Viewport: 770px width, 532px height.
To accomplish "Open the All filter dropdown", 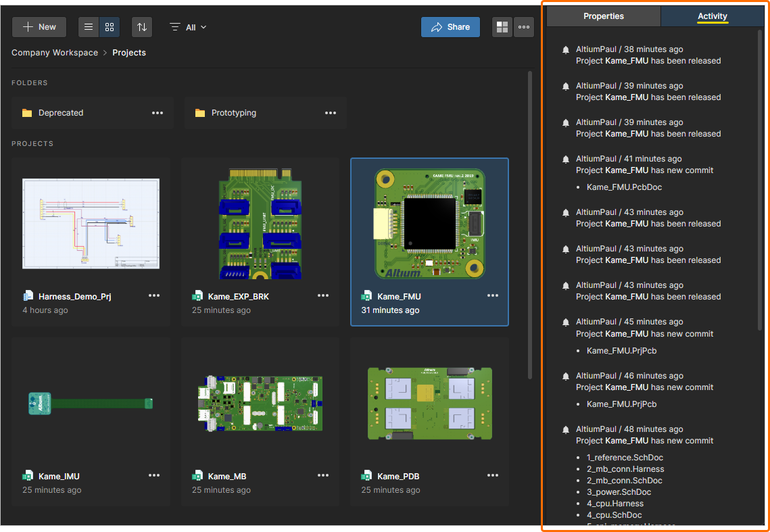I will point(188,27).
